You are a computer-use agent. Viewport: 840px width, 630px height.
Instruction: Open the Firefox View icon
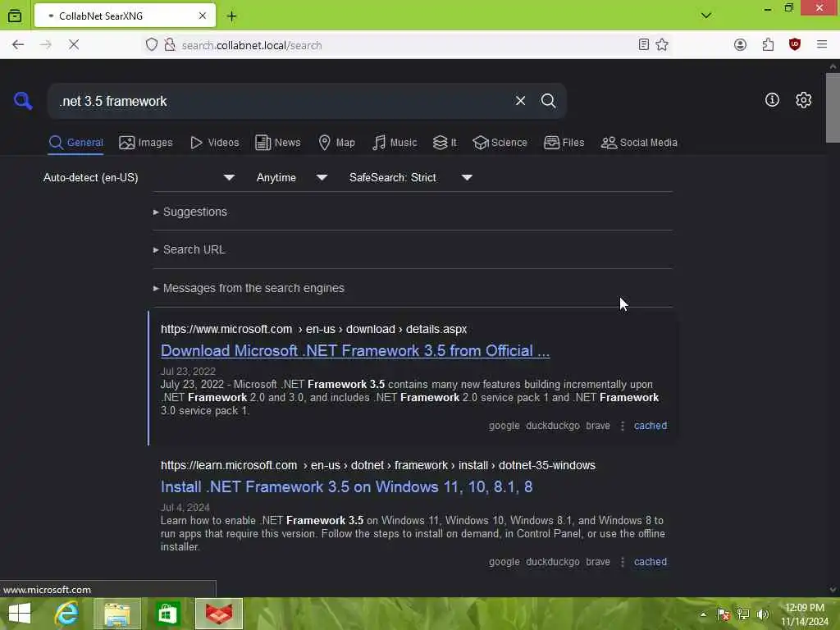[15, 16]
